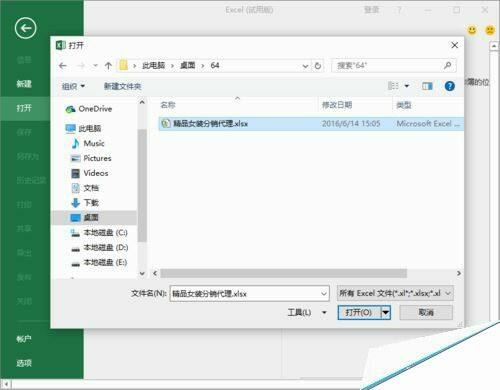Click the file list scroll right arrow
Screen dimensions: 500x390
click(x=459, y=273)
